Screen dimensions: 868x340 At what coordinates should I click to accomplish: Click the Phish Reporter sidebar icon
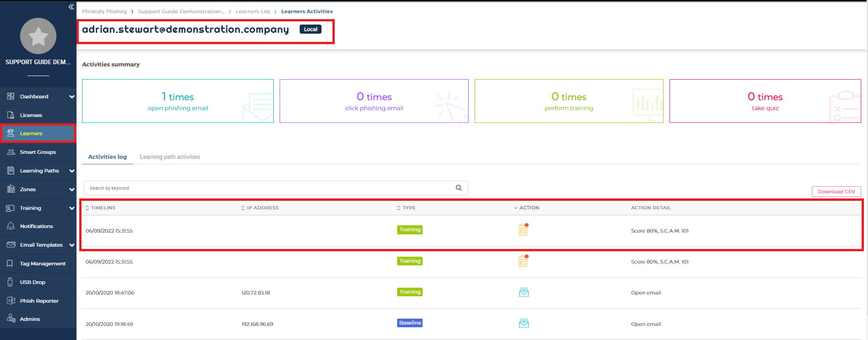(11, 301)
